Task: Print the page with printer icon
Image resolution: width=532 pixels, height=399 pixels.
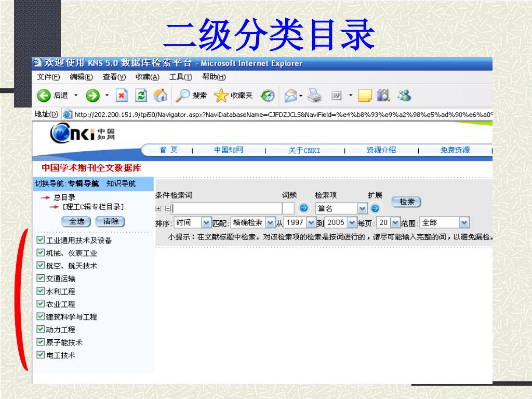Action: (x=314, y=96)
